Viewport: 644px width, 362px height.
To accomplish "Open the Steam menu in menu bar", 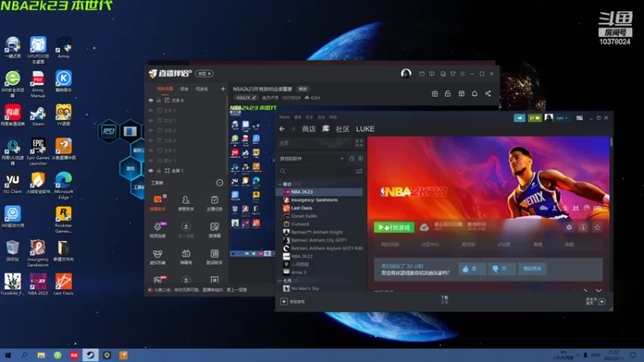I will pyautogui.click(x=284, y=117).
